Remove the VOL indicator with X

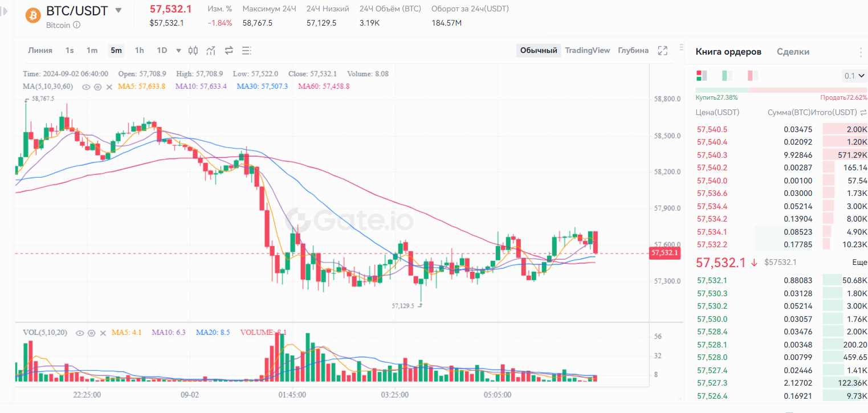[103, 333]
